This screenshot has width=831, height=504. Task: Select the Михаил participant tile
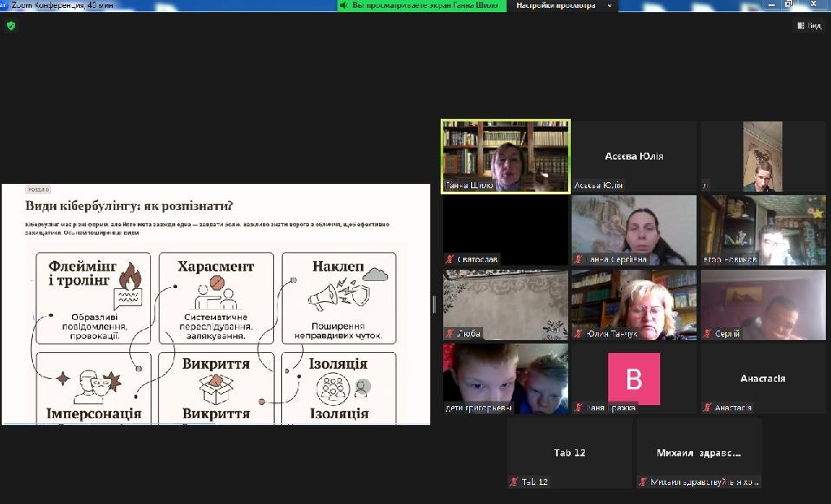697,453
